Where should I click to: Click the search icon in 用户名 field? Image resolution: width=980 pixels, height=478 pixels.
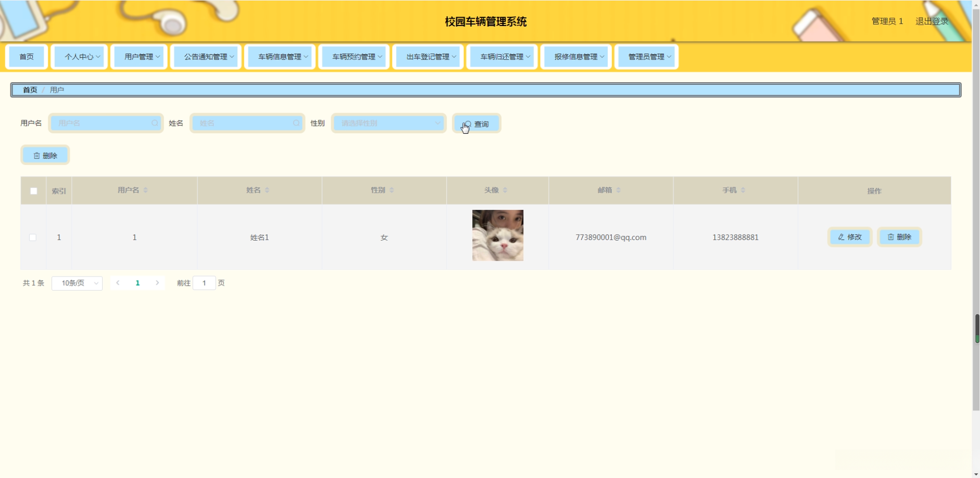(x=155, y=123)
